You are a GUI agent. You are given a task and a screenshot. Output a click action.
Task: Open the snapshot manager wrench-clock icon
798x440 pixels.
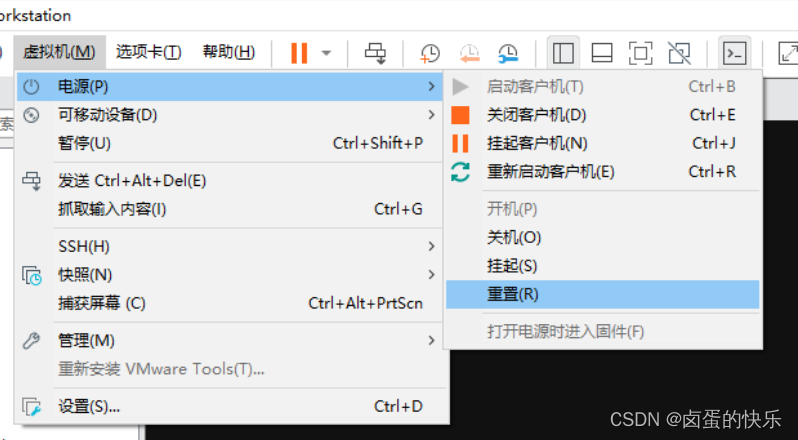pyautogui.click(x=508, y=53)
